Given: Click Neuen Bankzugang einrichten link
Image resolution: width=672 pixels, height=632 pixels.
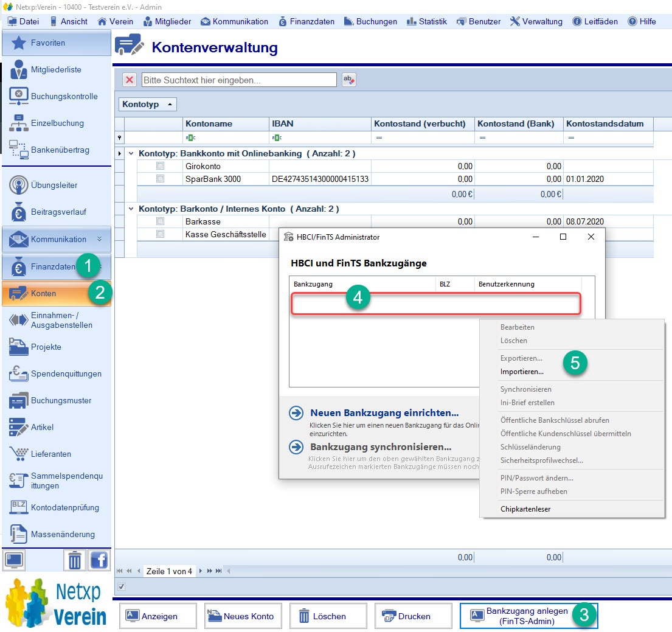Looking at the screenshot, I should pos(384,413).
